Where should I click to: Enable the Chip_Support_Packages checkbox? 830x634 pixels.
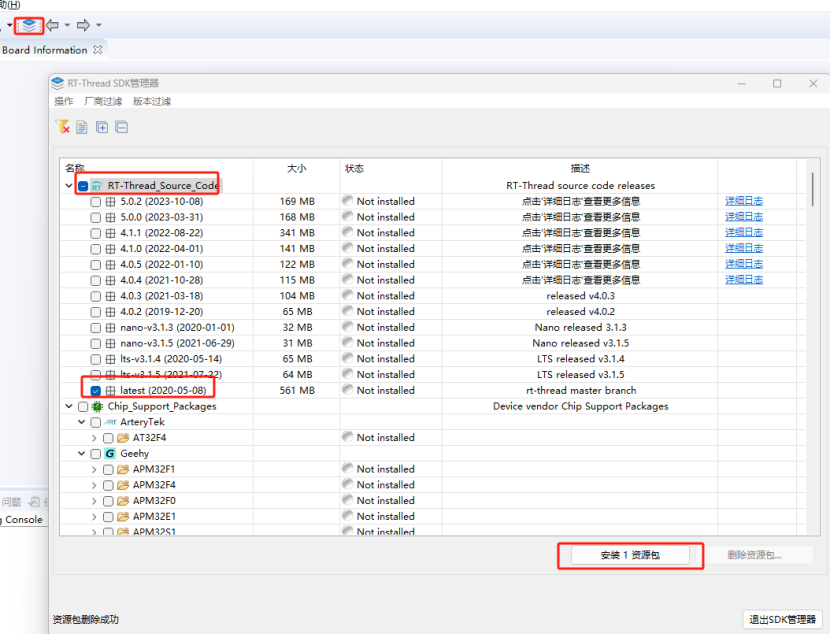[x=82, y=406]
